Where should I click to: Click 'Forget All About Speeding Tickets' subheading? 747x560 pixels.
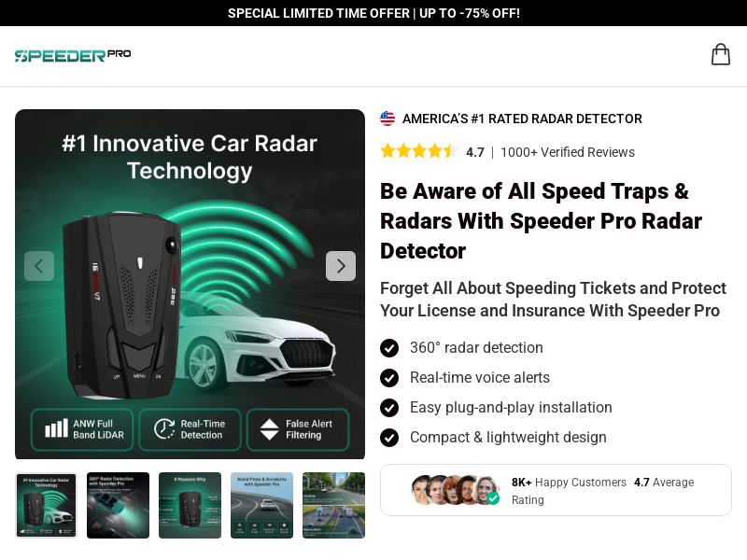point(553,300)
